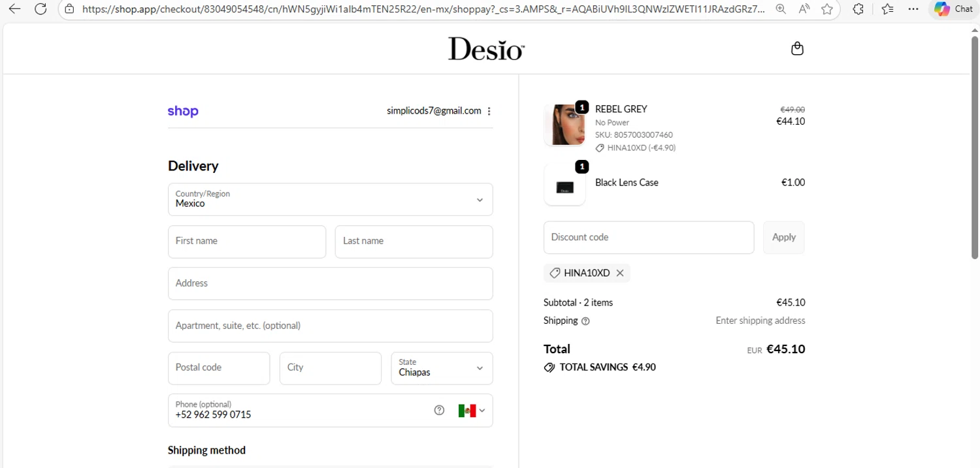Reload the checkout page

pyautogui.click(x=41, y=9)
